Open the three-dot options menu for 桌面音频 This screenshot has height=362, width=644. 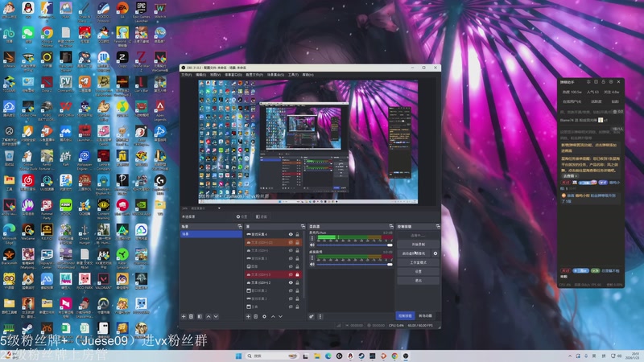tap(312, 257)
